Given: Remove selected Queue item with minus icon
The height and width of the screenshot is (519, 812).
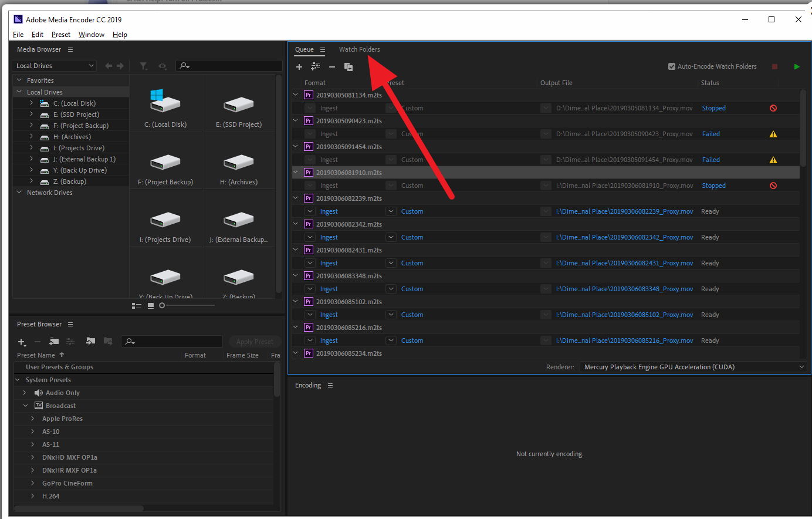Looking at the screenshot, I should 332,67.
